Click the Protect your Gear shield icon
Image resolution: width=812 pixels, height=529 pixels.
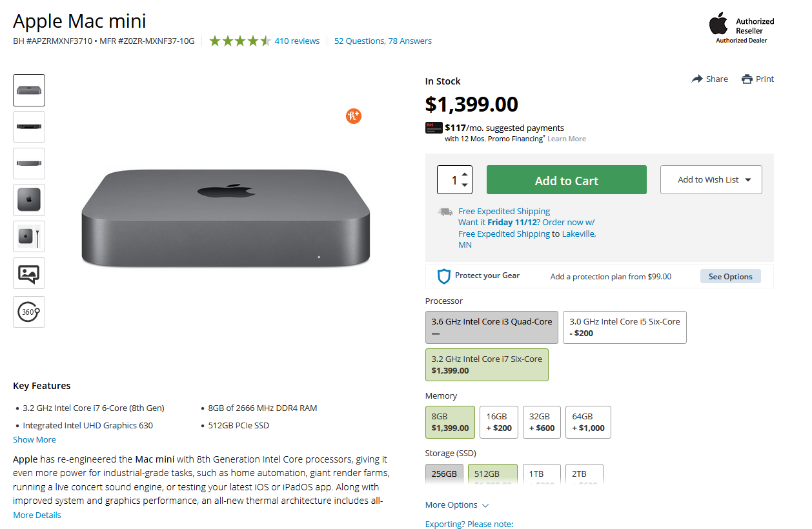point(443,276)
